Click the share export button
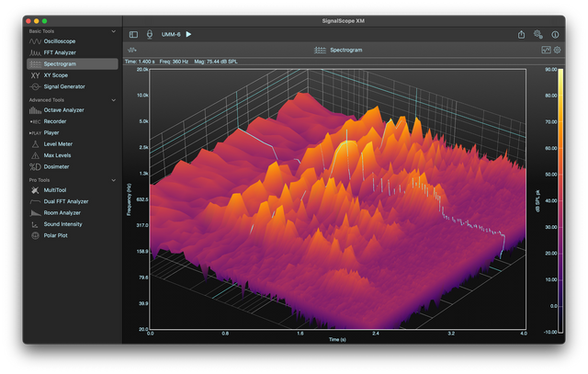The width and height of the screenshot is (588, 374). point(521,34)
